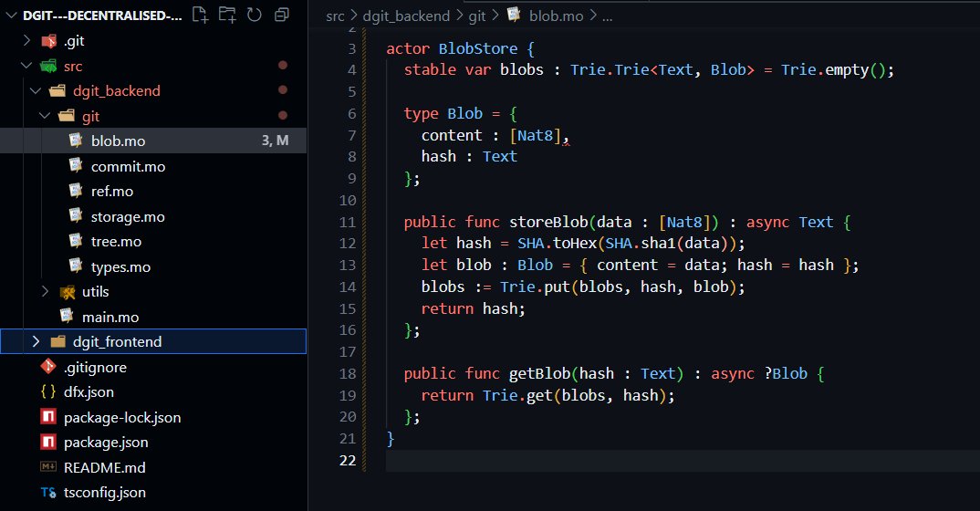
Task: Click the markdown icon beside README.md
Action: coord(48,466)
